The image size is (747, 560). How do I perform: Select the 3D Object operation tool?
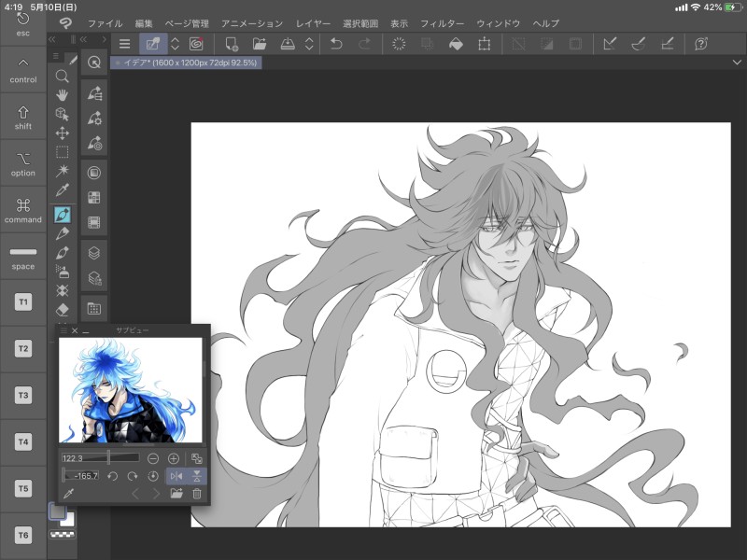click(62, 114)
